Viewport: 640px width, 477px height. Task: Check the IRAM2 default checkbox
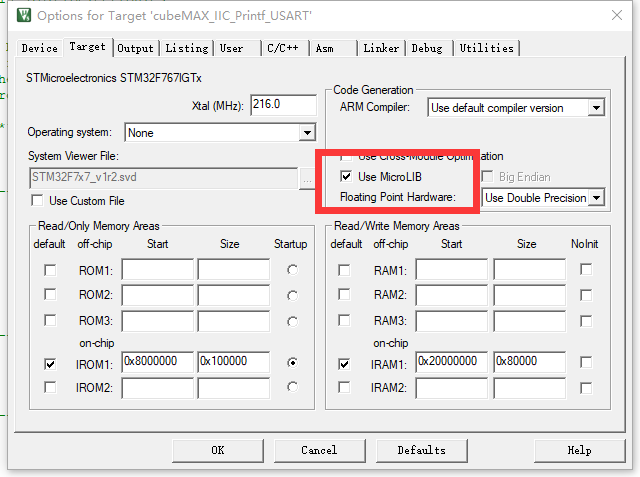344,387
